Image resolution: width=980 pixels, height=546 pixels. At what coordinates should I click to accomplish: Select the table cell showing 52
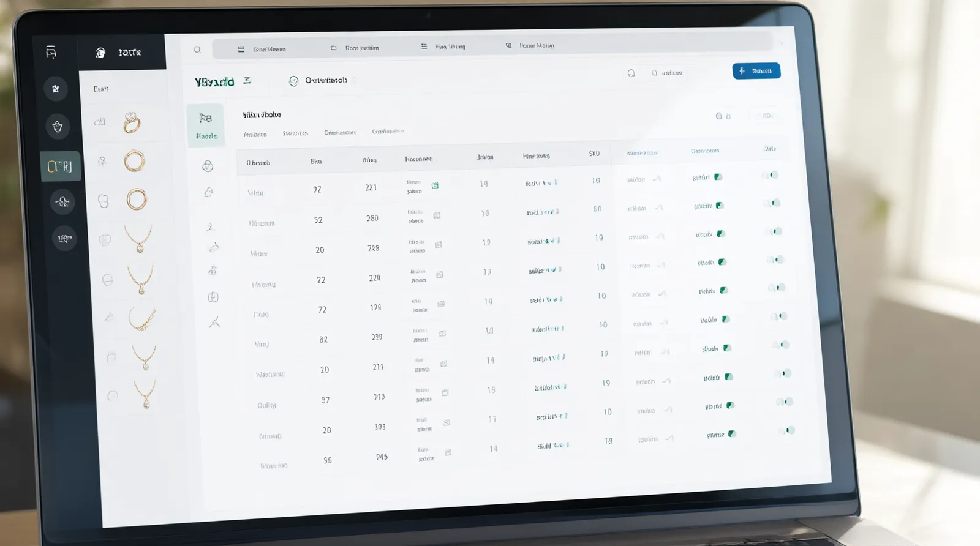click(x=318, y=220)
